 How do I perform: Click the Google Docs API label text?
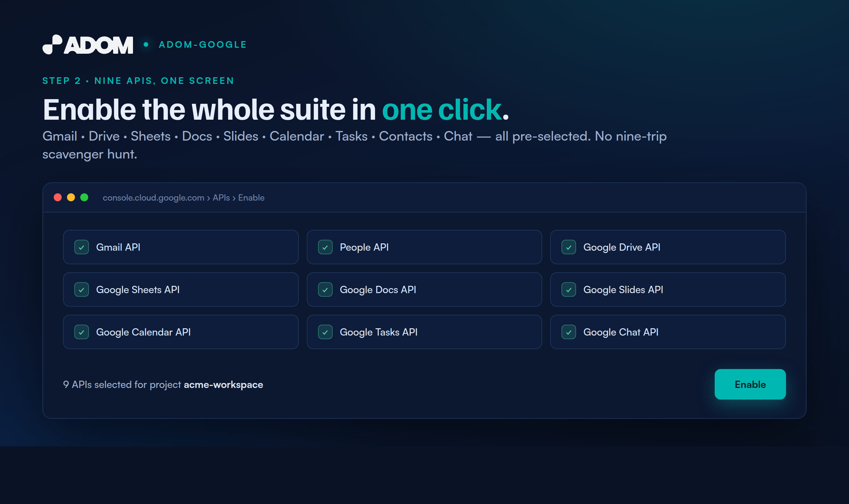(x=378, y=290)
